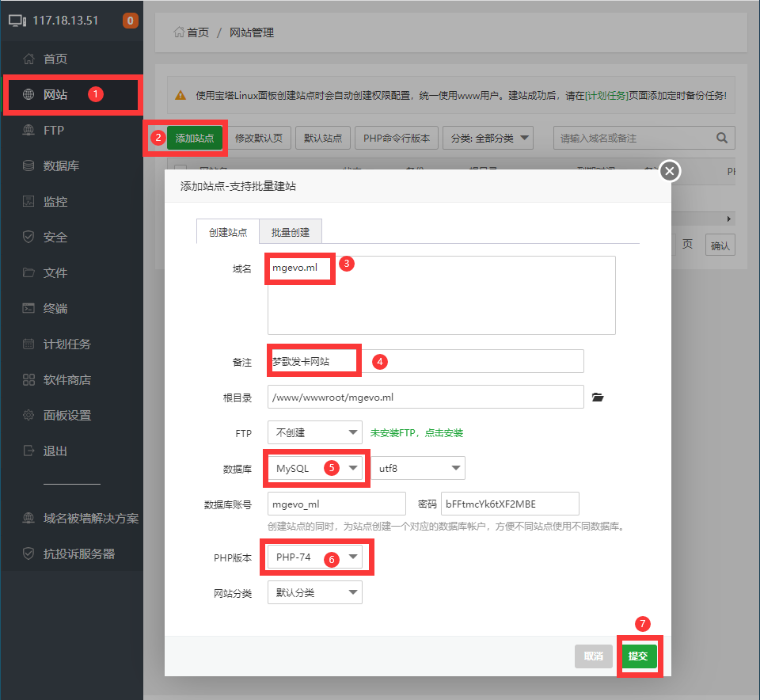Screen dimensions: 760x700
Task: Click the warning triangle icon in banner
Action: click(180, 96)
